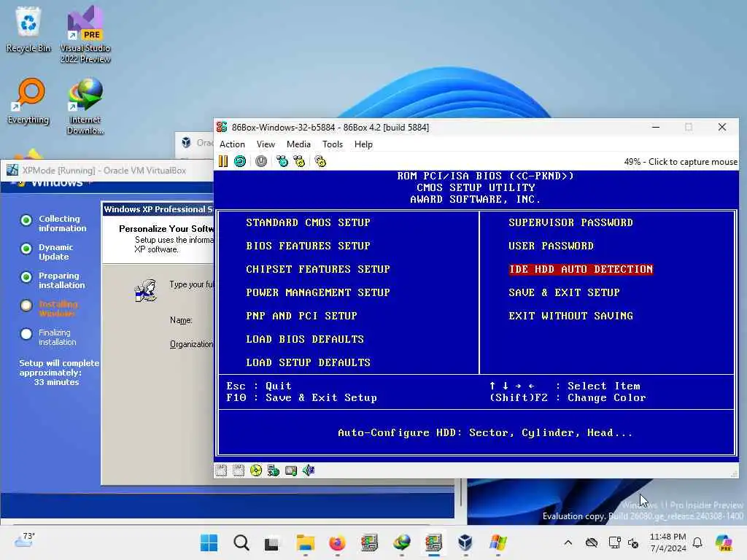The height and width of the screenshot is (560, 747).
Task: Click the second floppy drive status icon
Action: 239,470
